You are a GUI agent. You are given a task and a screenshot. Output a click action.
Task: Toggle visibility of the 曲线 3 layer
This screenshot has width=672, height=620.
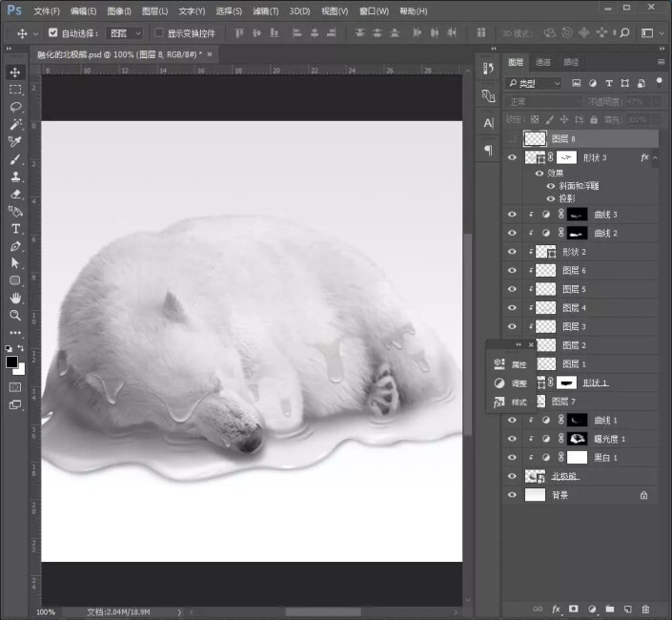(x=513, y=215)
